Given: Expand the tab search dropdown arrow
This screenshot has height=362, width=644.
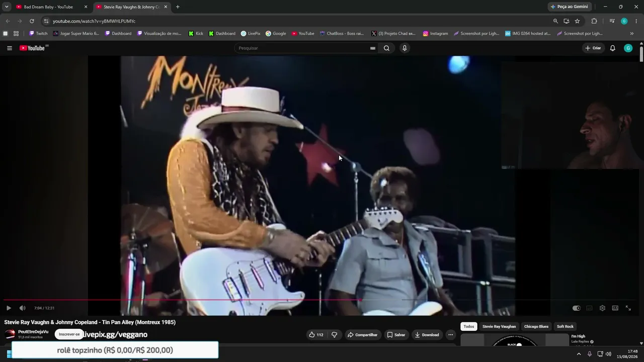Looking at the screenshot, I should (7, 7).
